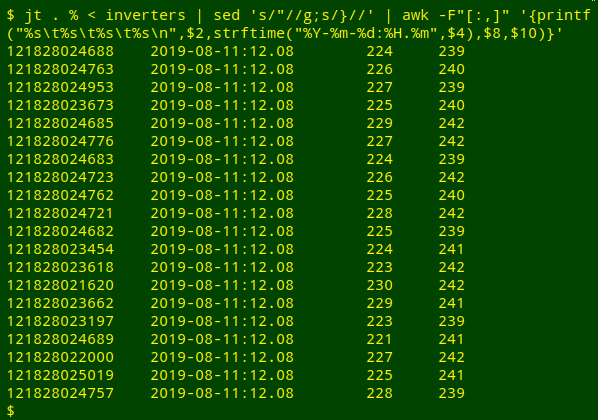Select serial number 121828024953
598x420 pixels.
pos(60,87)
